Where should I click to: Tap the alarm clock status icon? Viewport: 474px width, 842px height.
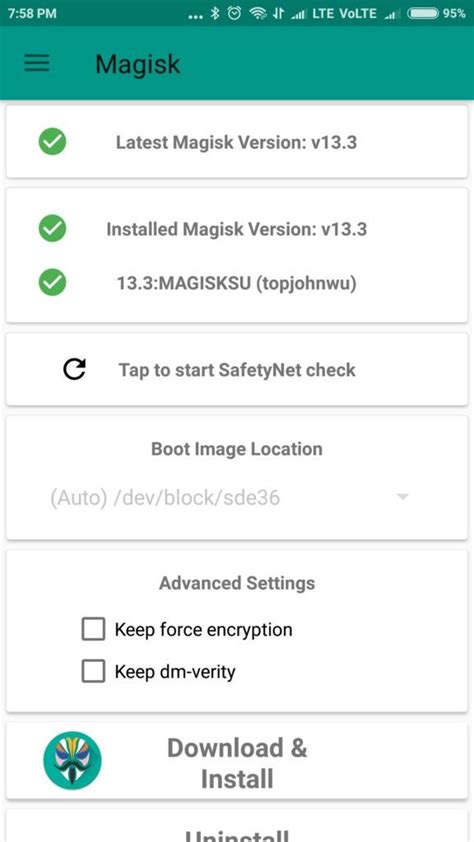(235, 13)
